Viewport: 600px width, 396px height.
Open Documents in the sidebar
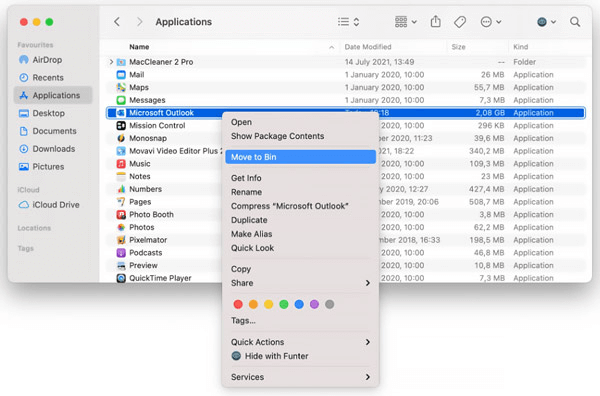[x=53, y=131]
